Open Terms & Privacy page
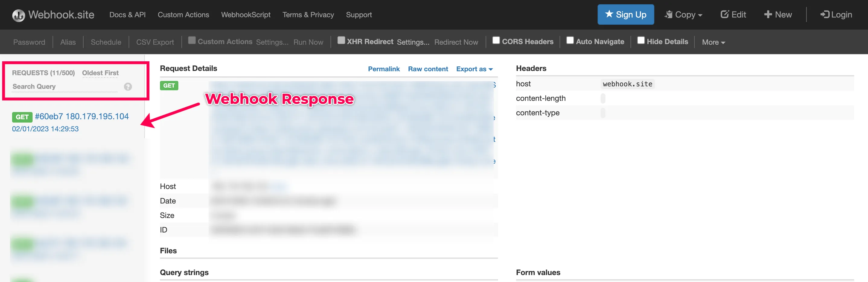Viewport: 868px width, 282px height. pyautogui.click(x=308, y=14)
